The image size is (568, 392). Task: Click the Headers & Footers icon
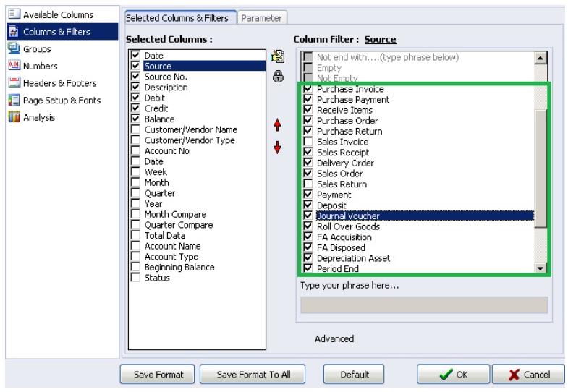(x=14, y=82)
